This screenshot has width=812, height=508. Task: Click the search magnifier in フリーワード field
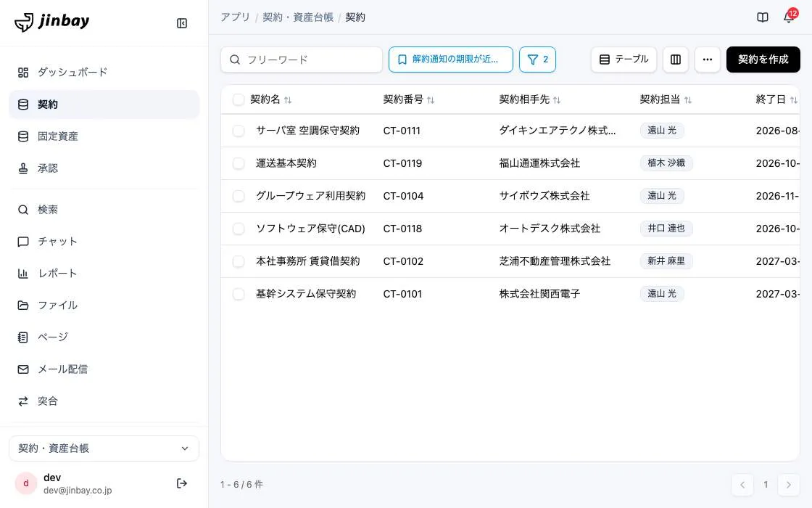point(235,60)
